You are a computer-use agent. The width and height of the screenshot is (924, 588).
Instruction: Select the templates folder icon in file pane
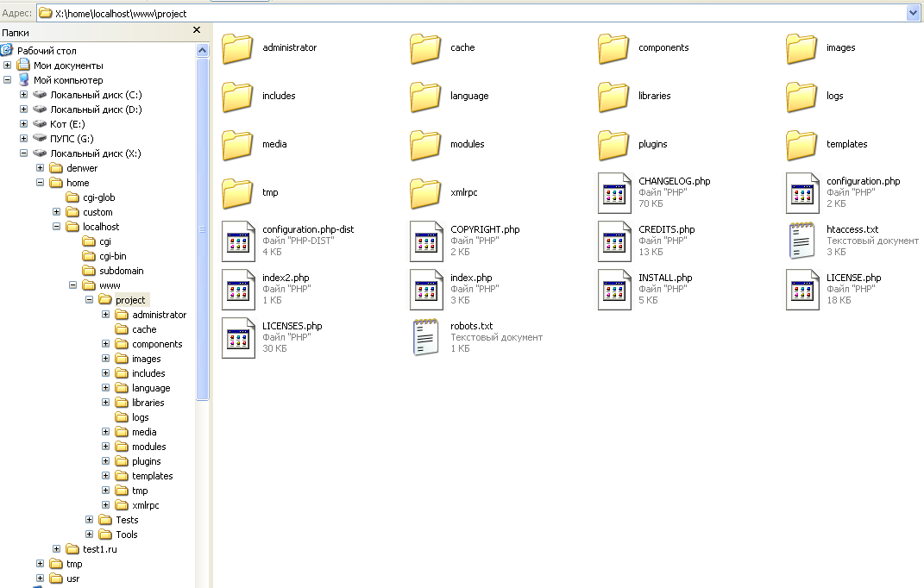pos(801,144)
